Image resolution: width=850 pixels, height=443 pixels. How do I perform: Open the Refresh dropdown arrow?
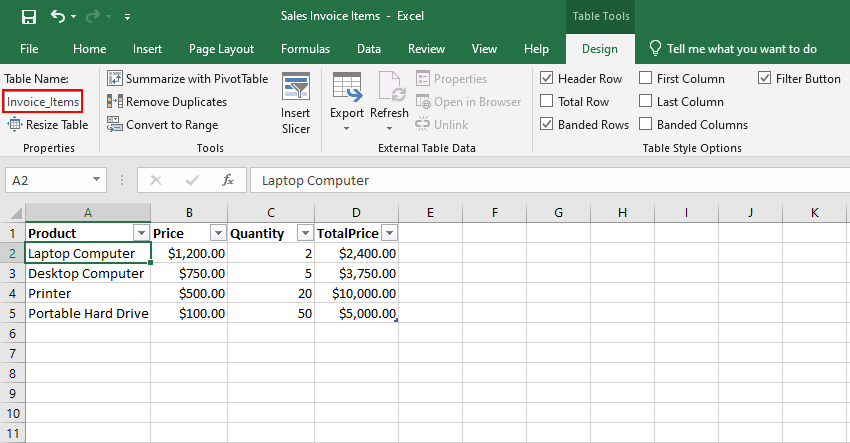coord(389,129)
